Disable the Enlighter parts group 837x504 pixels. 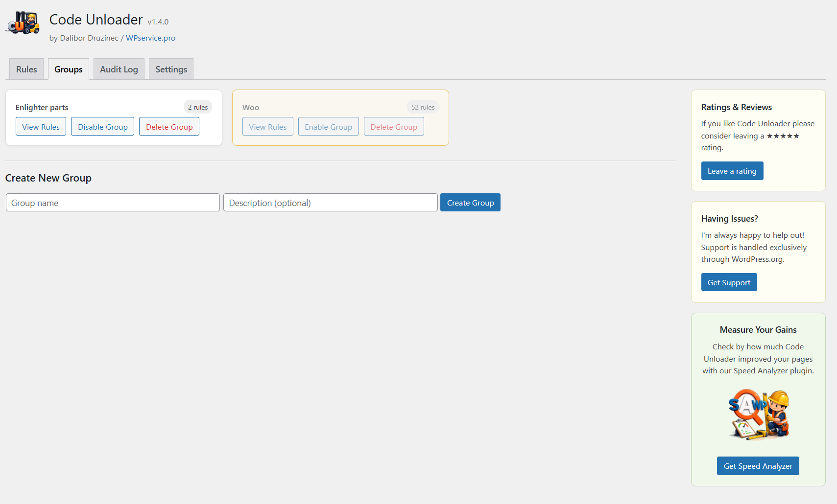click(x=102, y=126)
